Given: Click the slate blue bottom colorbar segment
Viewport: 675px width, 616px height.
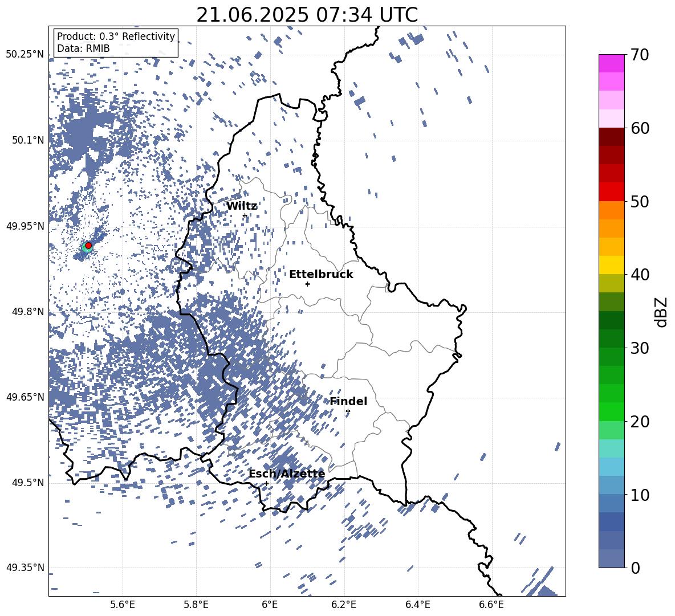Looking at the screenshot, I should (612, 558).
